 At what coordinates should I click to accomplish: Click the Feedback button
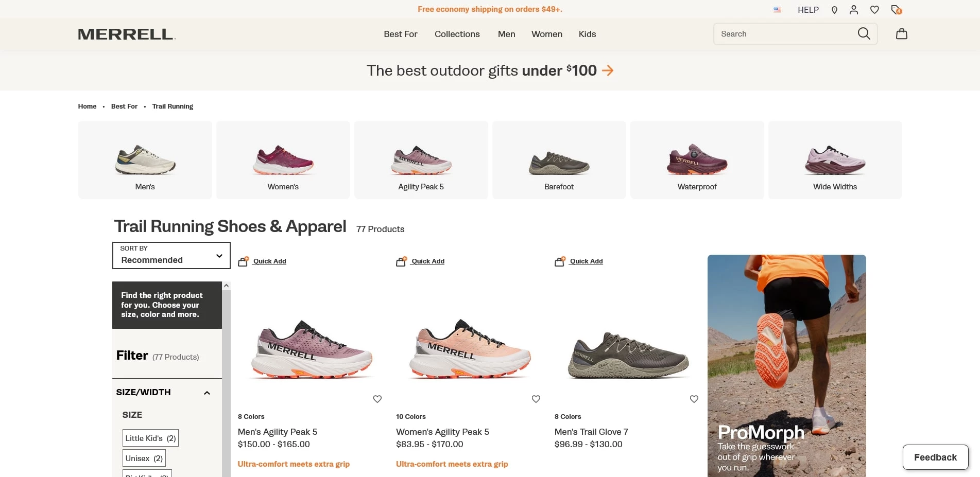(x=935, y=457)
